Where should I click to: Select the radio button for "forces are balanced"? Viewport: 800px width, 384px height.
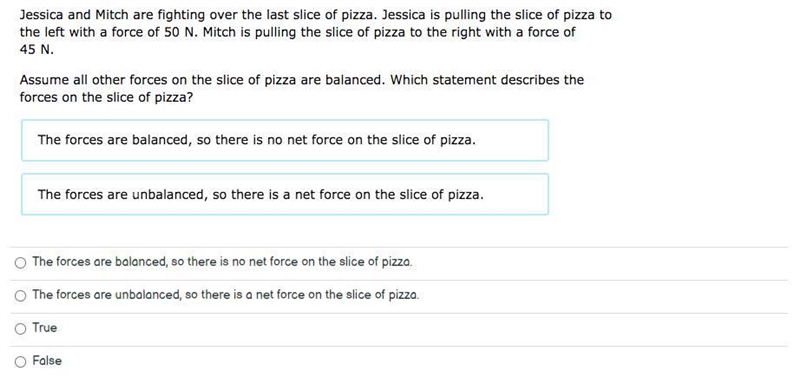[20, 263]
